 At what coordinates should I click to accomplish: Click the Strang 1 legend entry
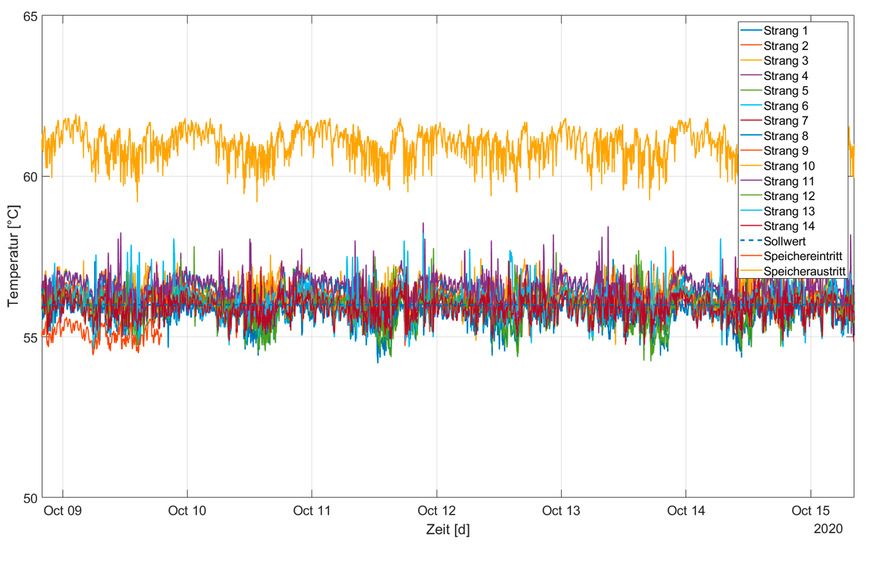point(785,31)
